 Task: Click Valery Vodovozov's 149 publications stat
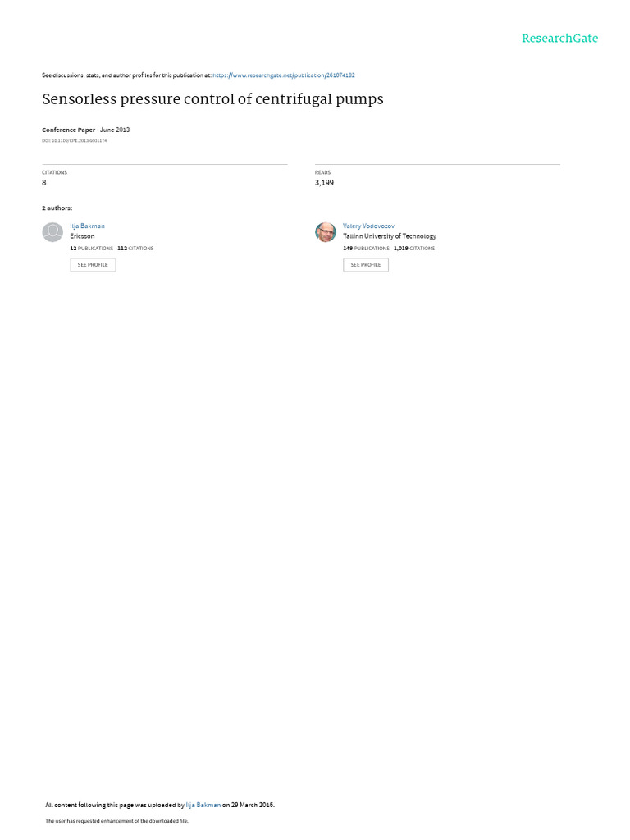(367, 249)
